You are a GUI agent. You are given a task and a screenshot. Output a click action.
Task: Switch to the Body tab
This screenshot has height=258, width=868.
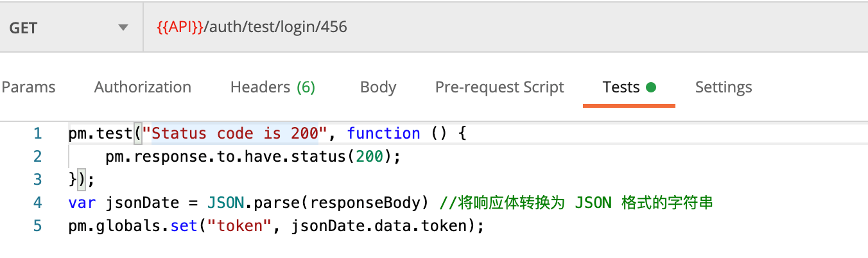tap(378, 87)
